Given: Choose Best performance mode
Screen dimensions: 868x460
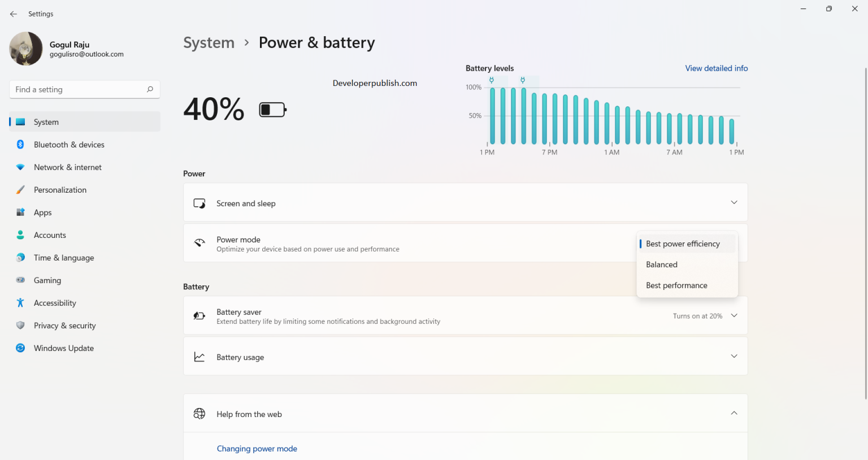Looking at the screenshot, I should point(676,285).
